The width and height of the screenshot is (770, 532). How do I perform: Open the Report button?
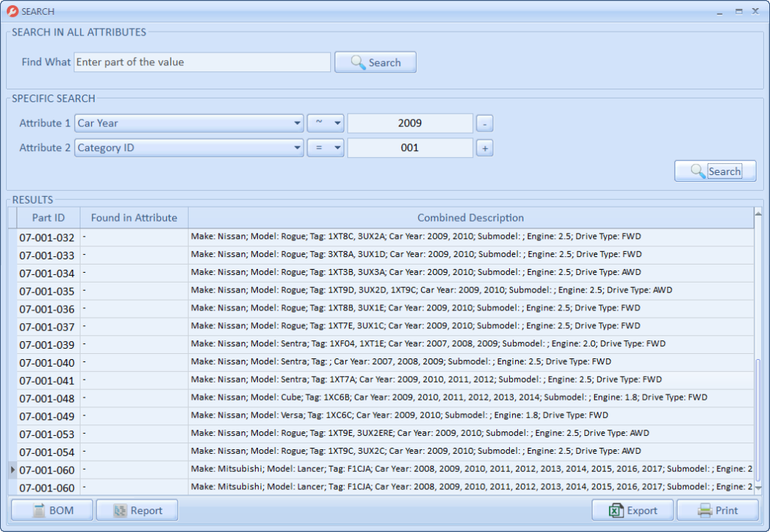tap(137, 511)
